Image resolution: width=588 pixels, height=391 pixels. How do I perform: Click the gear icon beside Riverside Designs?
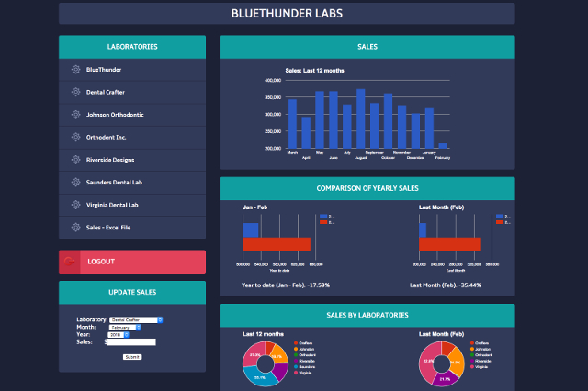tap(75, 160)
